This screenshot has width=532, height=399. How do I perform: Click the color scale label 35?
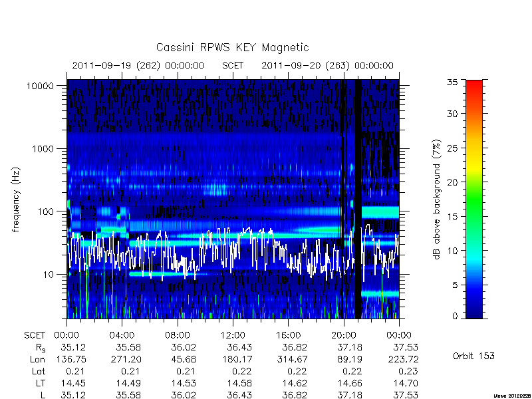coord(452,82)
